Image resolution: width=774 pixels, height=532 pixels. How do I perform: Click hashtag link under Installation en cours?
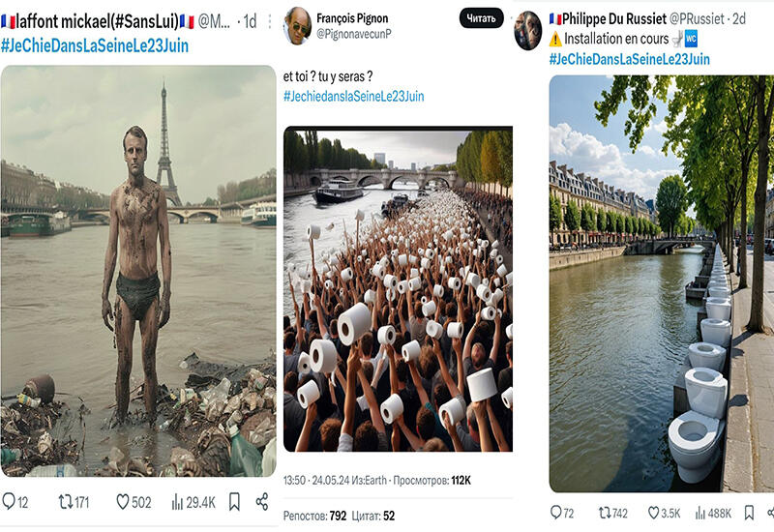[x=629, y=59]
